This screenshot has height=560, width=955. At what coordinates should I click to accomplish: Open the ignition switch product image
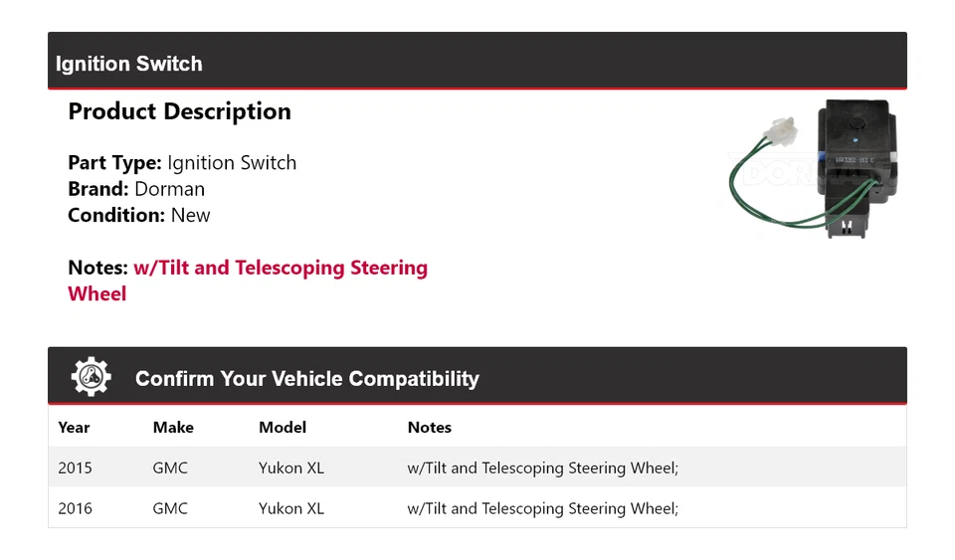(x=816, y=170)
